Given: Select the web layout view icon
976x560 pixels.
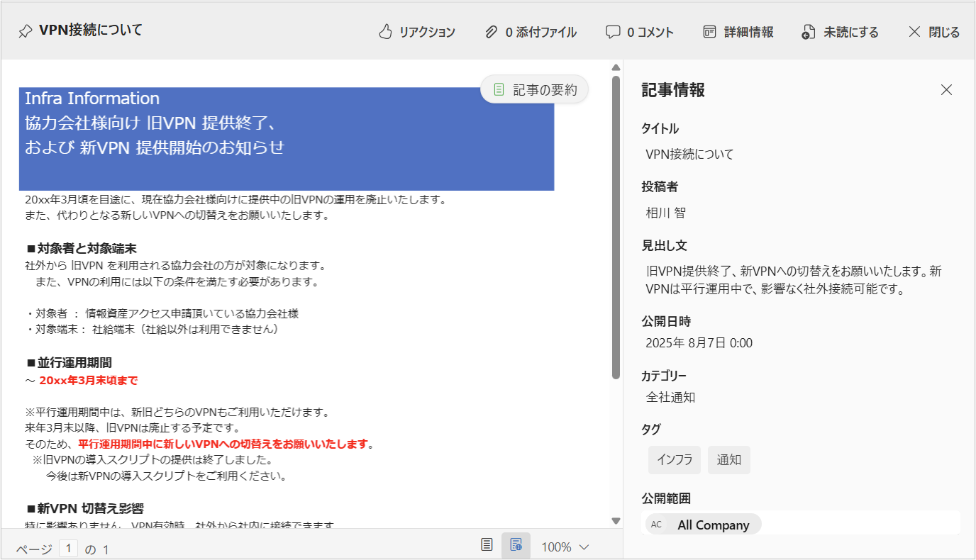Looking at the screenshot, I should 516,545.
